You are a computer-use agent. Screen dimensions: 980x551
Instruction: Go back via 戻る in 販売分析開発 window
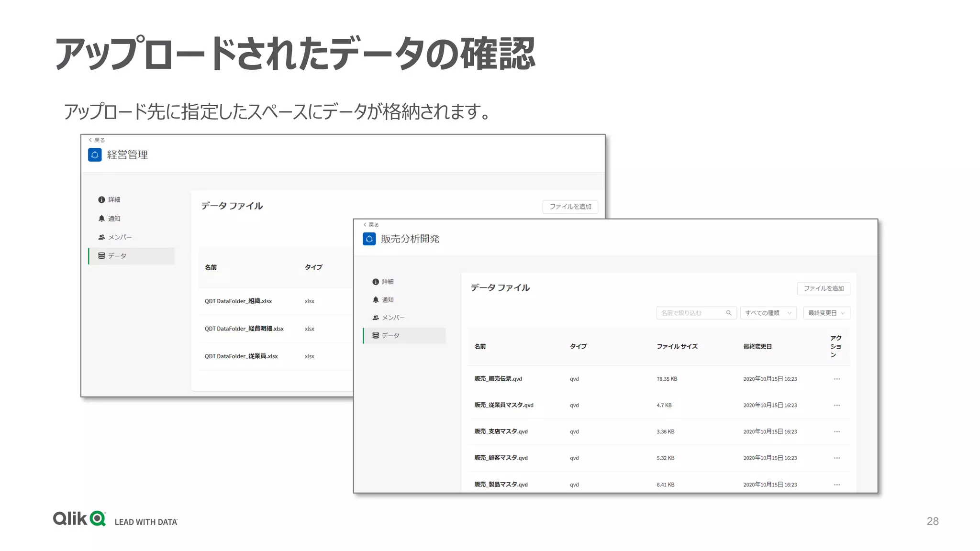click(x=371, y=225)
